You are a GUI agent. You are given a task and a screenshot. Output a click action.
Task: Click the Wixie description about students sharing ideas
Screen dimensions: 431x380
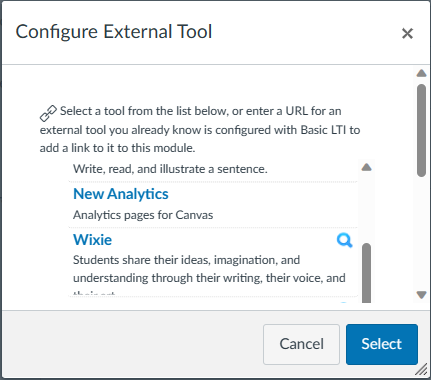click(209, 269)
